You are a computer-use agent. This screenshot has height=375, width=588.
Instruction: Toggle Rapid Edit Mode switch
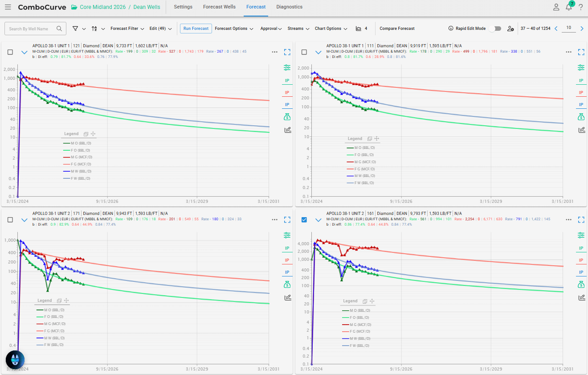coord(495,29)
